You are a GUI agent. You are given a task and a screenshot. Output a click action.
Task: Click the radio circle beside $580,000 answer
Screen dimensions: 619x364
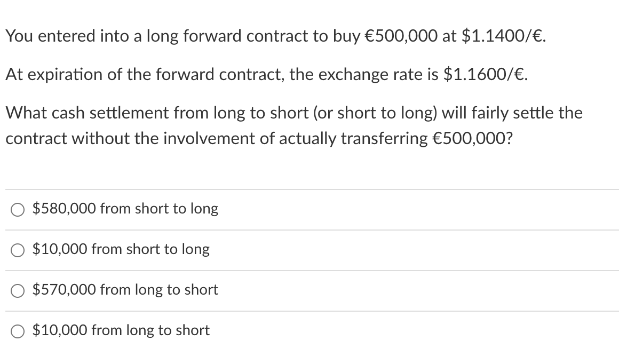click(x=17, y=209)
